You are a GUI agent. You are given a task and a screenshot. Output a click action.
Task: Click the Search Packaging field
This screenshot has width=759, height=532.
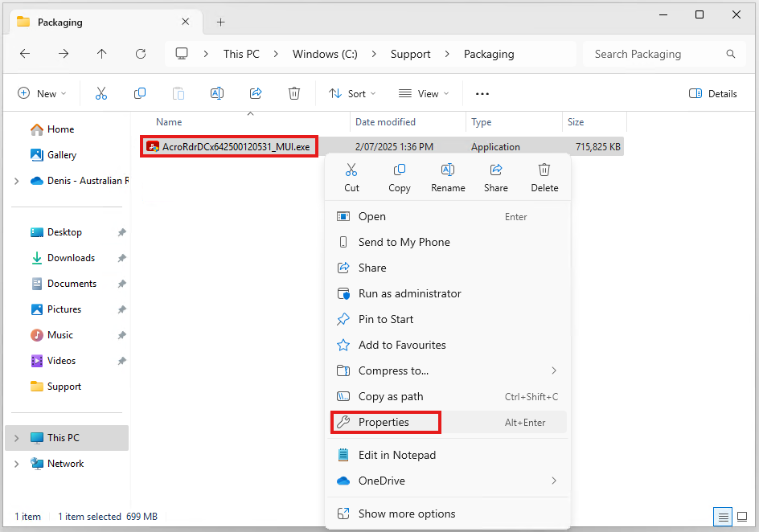(x=655, y=54)
